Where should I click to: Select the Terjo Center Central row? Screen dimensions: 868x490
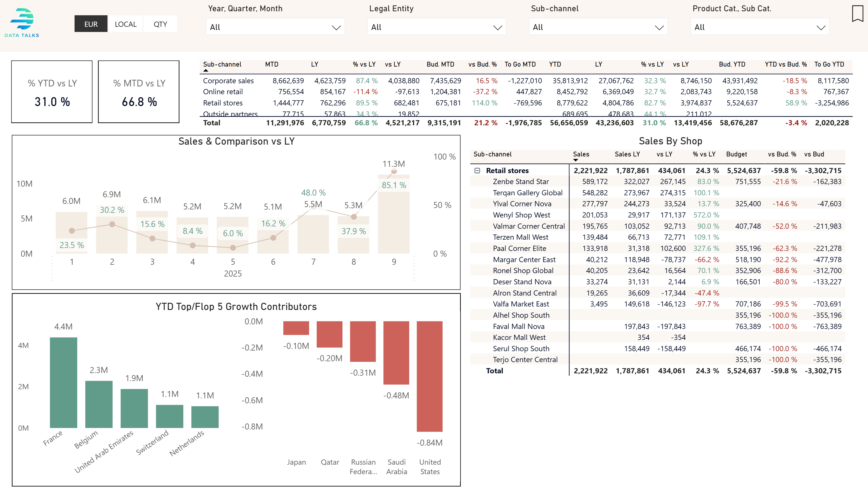click(x=657, y=359)
